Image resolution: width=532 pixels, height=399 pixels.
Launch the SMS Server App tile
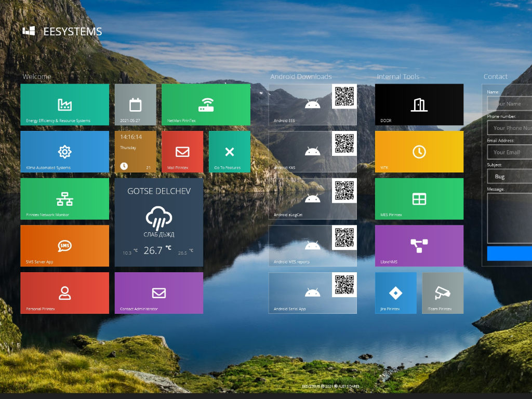pos(65,246)
